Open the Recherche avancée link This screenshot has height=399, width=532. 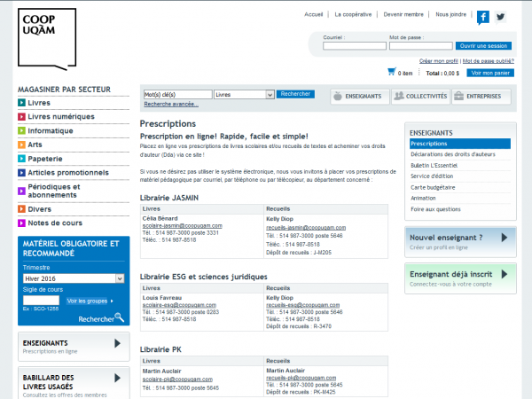coord(171,104)
